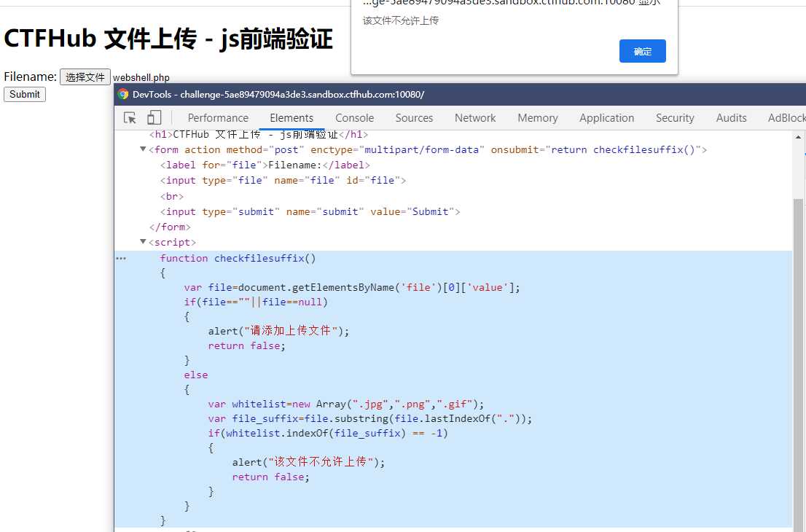Select the input type="submit" line
The width and height of the screenshot is (806, 532).
(310, 212)
